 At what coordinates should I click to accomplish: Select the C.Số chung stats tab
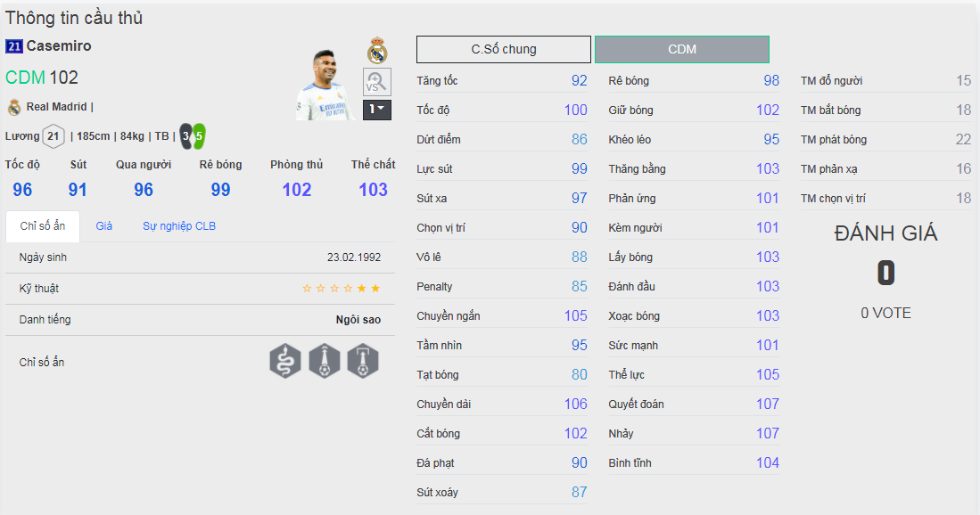[504, 49]
